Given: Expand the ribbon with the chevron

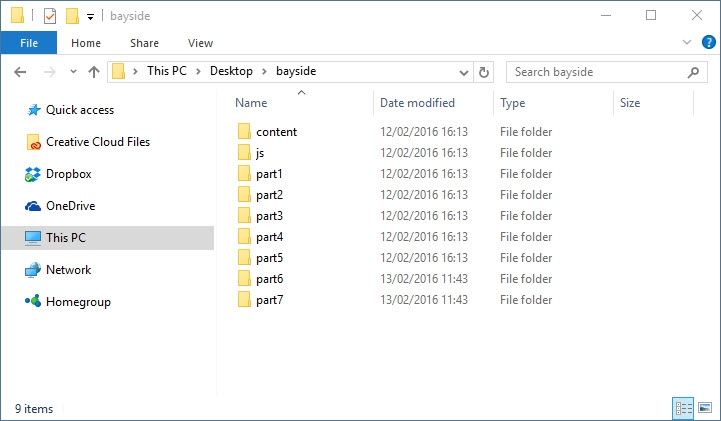Looking at the screenshot, I should tap(687, 43).
